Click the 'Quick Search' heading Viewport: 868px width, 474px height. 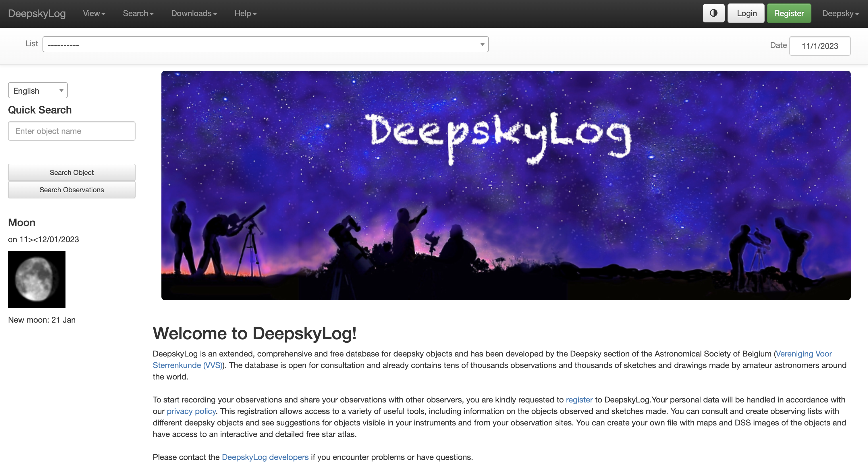[40, 110]
